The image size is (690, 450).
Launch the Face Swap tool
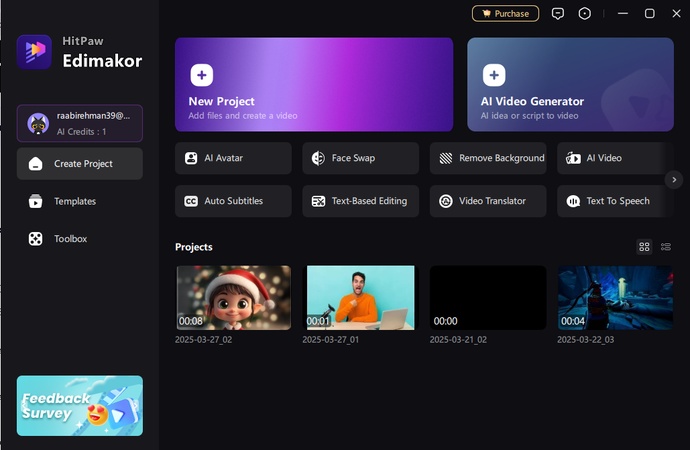pos(361,158)
